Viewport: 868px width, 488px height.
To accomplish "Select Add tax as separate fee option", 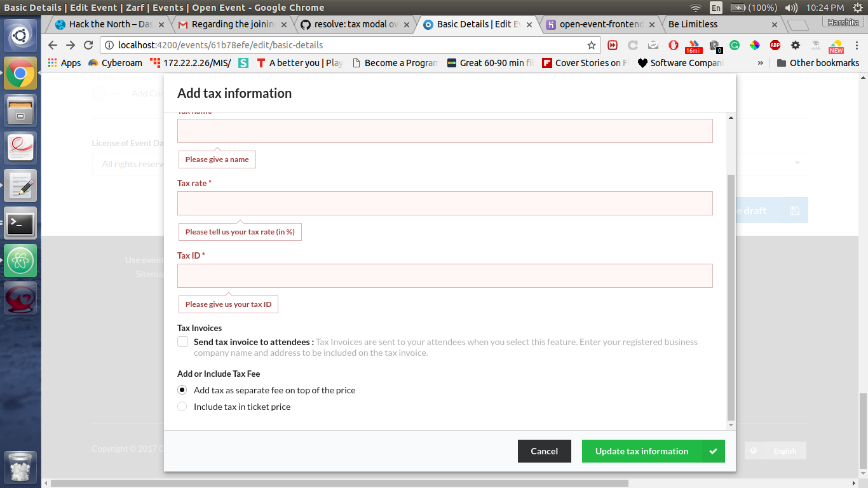I will pos(182,390).
